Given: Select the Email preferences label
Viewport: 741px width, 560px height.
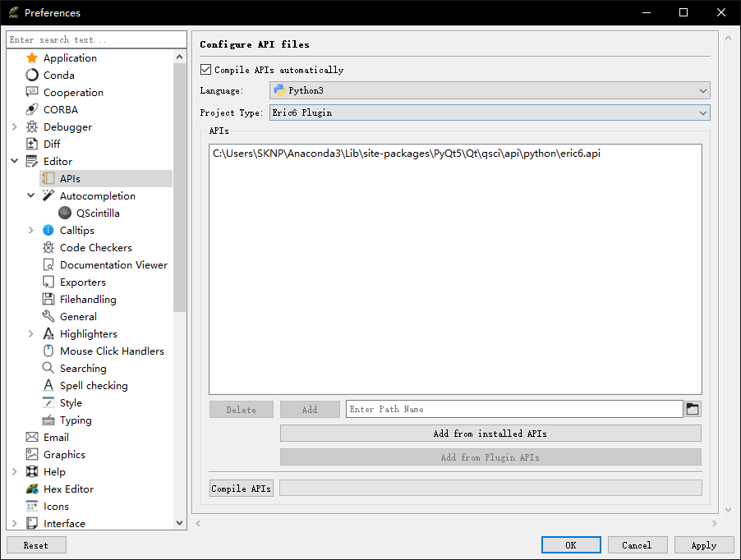Looking at the screenshot, I should tap(56, 437).
